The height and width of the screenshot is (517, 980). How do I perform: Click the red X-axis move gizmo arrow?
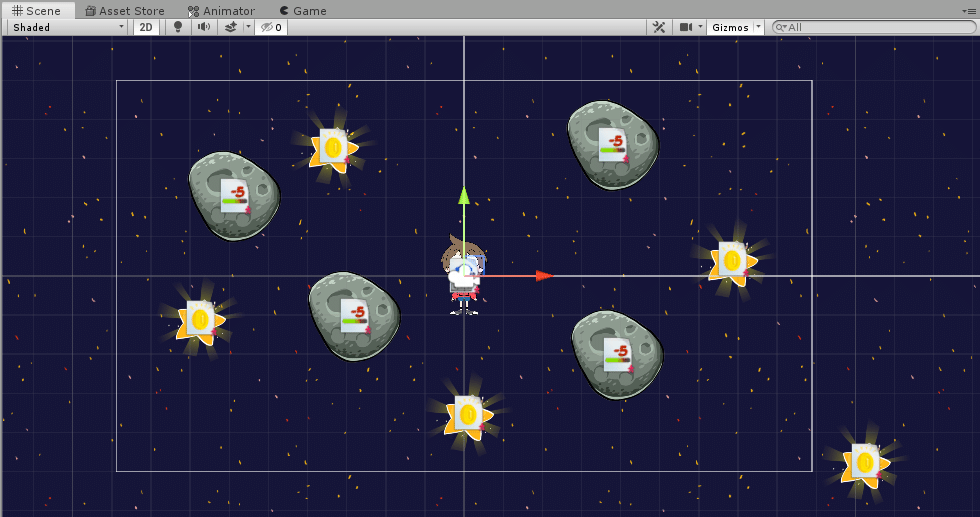[544, 276]
